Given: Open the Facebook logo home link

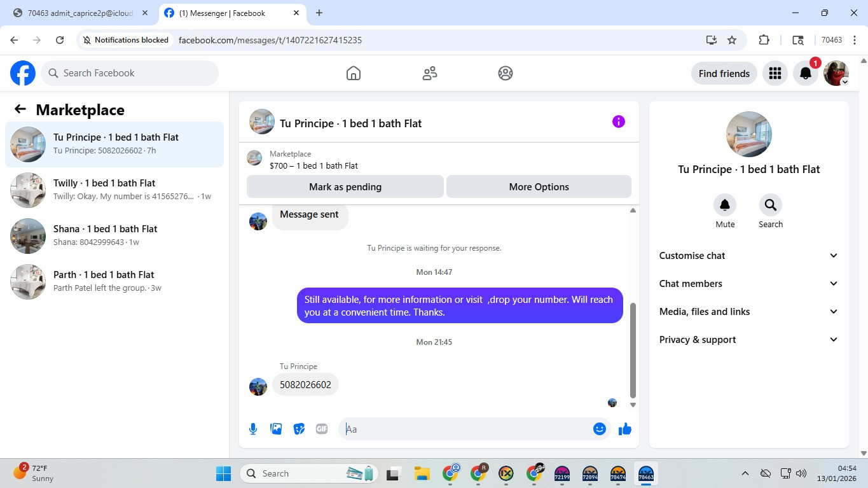Looking at the screenshot, I should [23, 73].
